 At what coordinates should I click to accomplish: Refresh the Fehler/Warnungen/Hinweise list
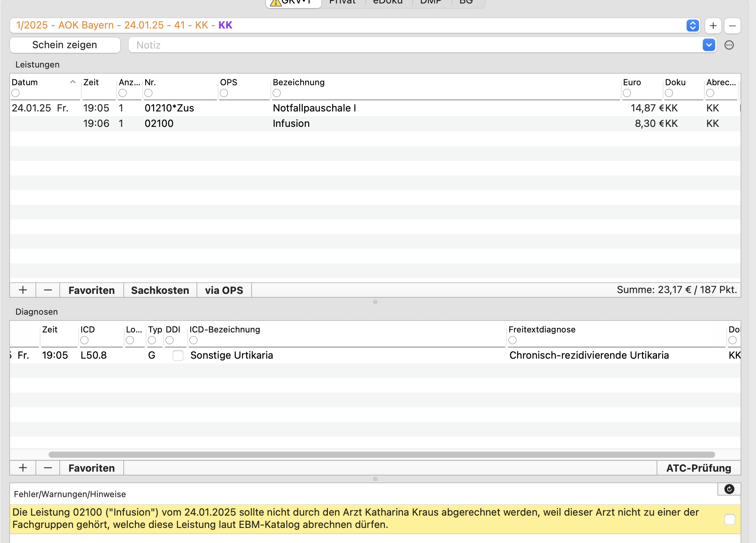coord(729,489)
